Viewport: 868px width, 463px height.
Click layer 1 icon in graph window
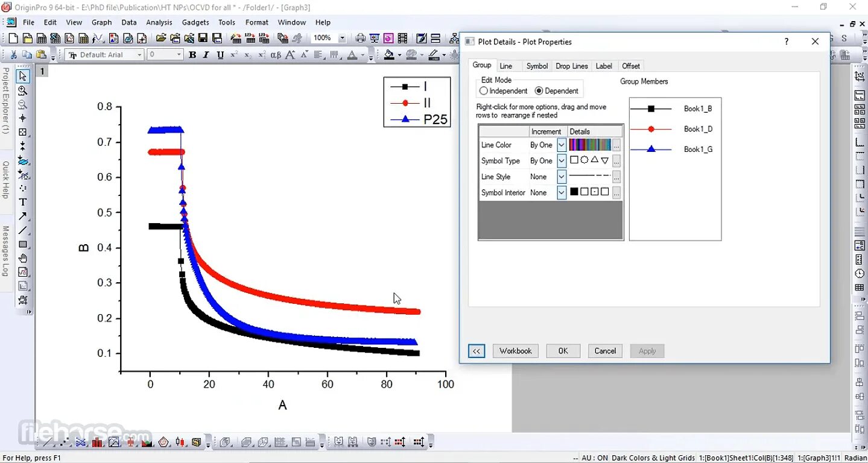[x=42, y=71]
